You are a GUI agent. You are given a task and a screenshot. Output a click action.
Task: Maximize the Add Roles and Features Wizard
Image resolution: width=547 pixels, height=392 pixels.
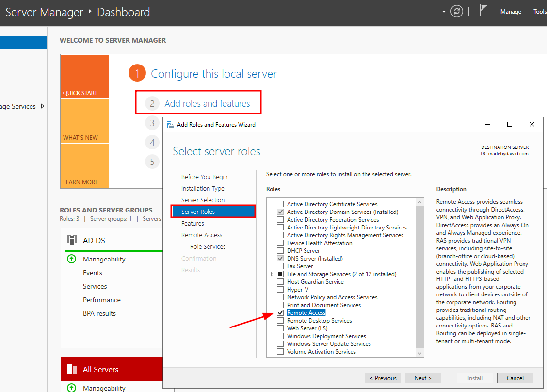[x=509, y=124]
